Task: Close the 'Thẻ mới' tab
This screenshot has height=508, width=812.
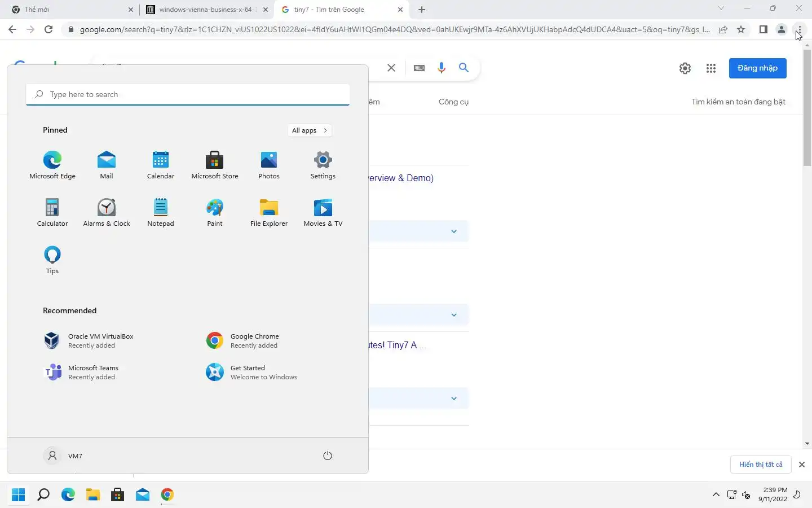Action: [x=130, y=10]
